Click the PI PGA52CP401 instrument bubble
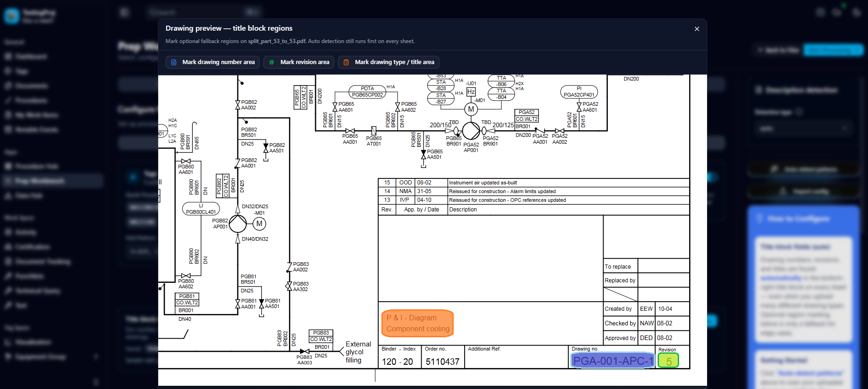The width and height of the screenshot is (868, 389). coord(579,92)
